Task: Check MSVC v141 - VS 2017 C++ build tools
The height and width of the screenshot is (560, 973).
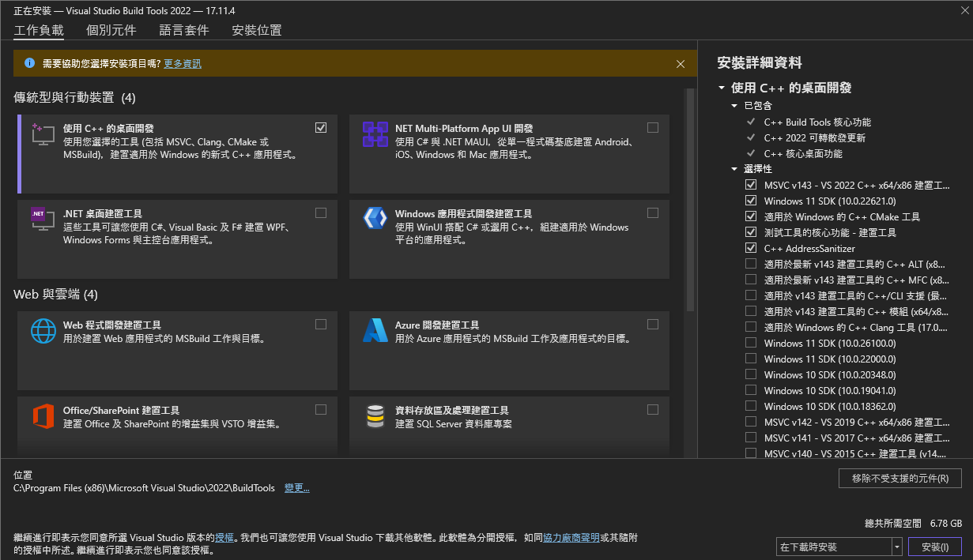Action: [751, 438]
